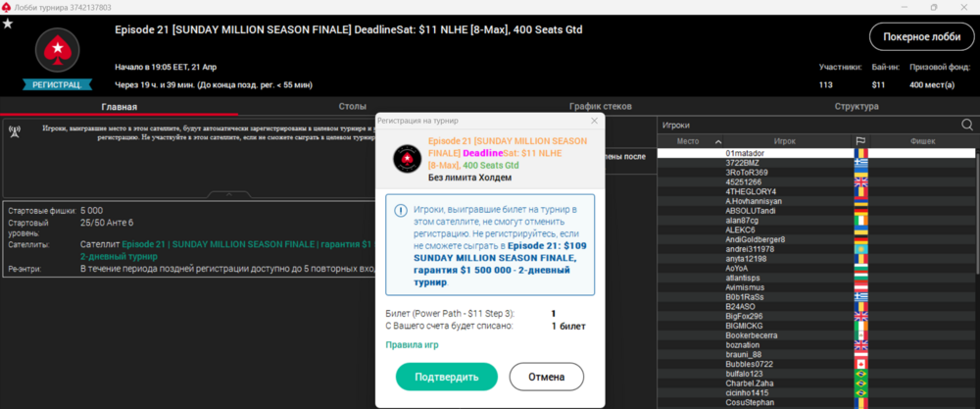Select player row A.Hovhannisyan

pos(816,201)
